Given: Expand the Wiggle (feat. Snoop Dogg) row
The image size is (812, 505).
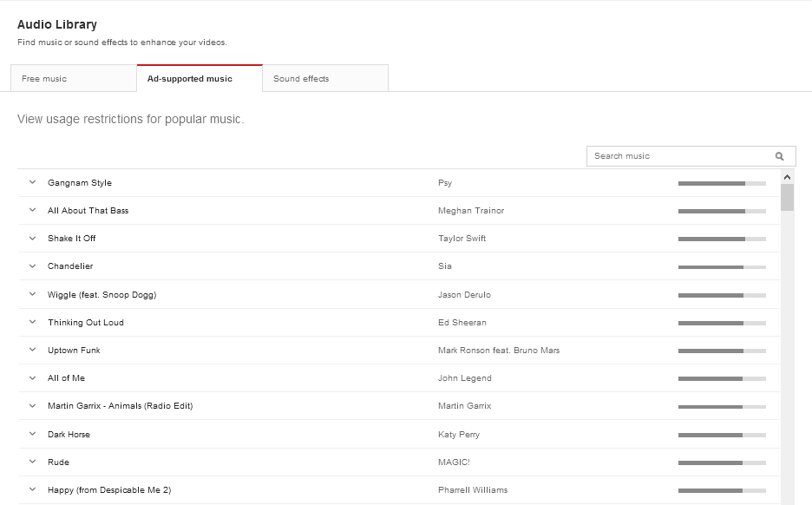Looking at the screenshot, I should click(x=32, y=294).
